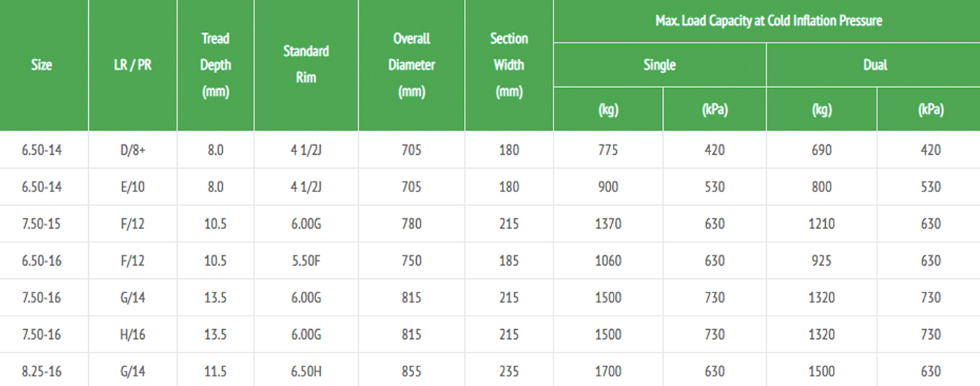
Task: Select the 7.50-15 size cell
Action: tap(41, 224)
